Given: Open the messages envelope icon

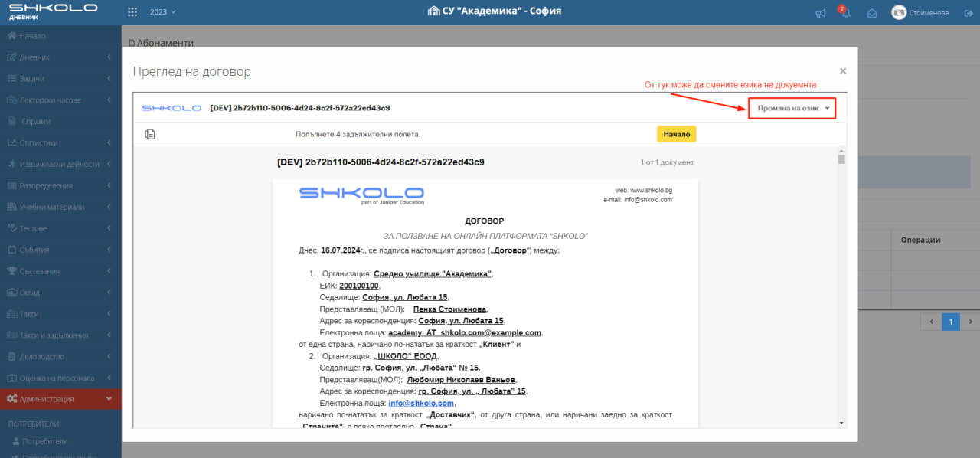Looking at the screenshot, I should [871, 13].
